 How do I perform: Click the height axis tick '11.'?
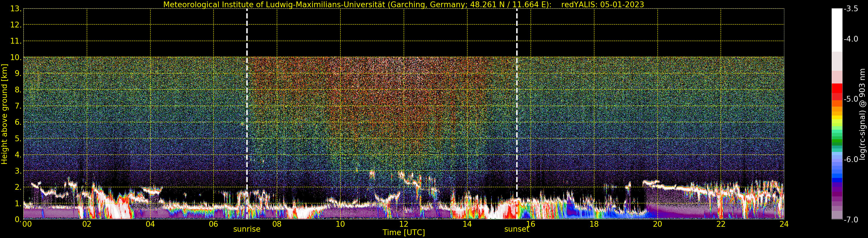16,41
